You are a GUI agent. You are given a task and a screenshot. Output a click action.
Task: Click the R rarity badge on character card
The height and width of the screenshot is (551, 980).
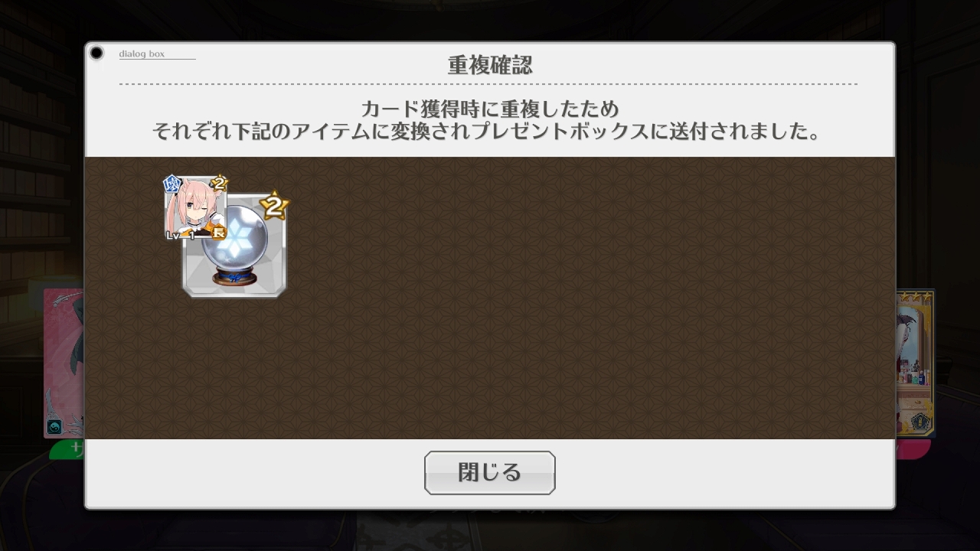(x=219, y=233)
